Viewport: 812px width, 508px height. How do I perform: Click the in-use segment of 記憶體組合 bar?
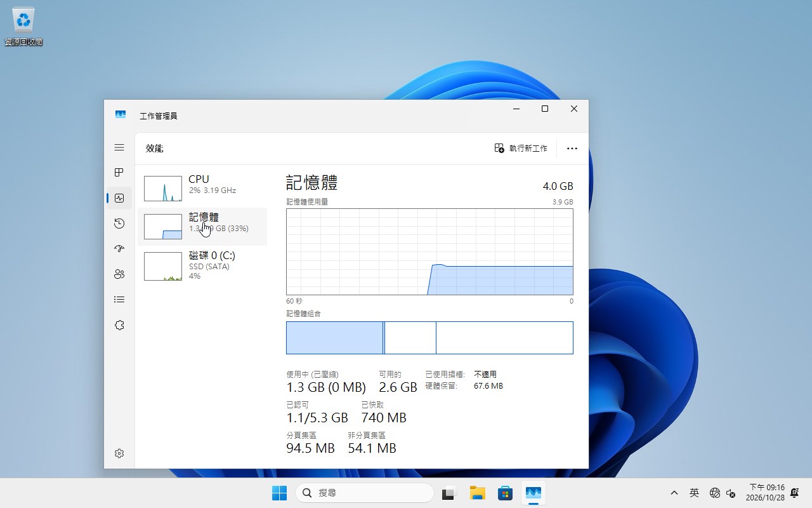point(335,338)
